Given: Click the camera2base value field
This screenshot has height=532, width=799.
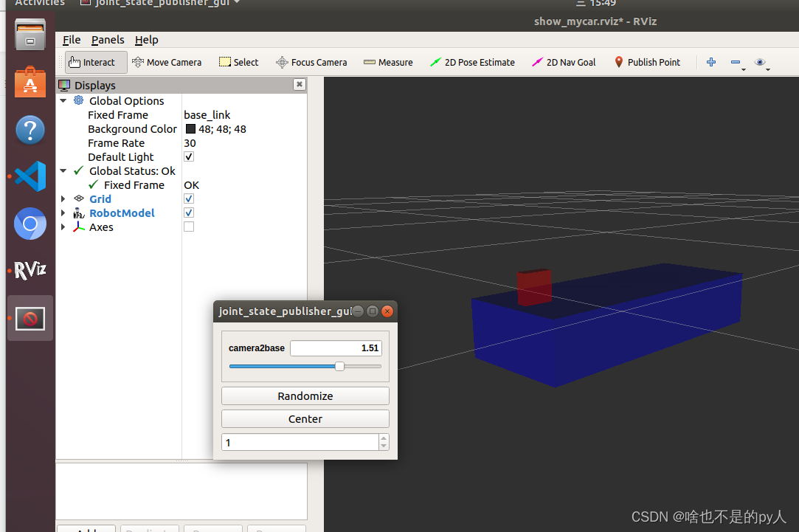Looking at the screenshot, I should click(x=336, y=348).
